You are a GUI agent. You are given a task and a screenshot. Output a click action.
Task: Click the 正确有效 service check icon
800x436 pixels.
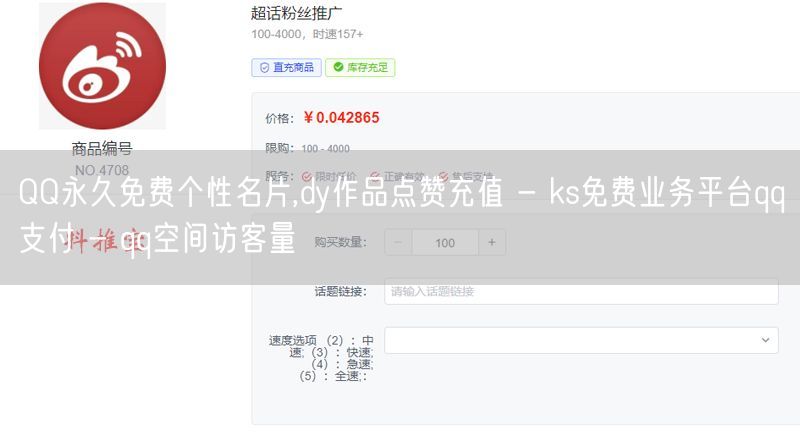(376, 176)
